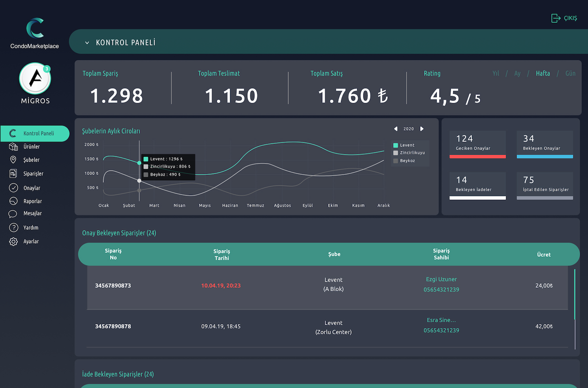Click the Onaylar checkmark circle icon
588x388 pixels.
(13, 188)
